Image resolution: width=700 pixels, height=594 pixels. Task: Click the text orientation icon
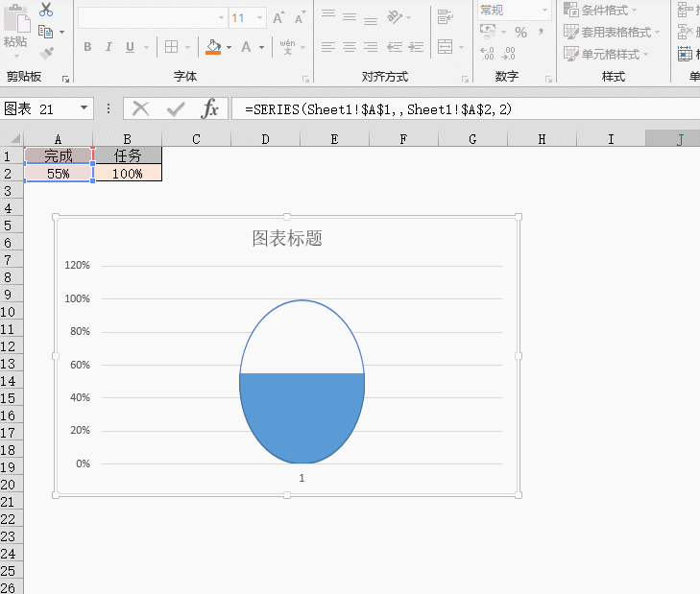point(395,17)
